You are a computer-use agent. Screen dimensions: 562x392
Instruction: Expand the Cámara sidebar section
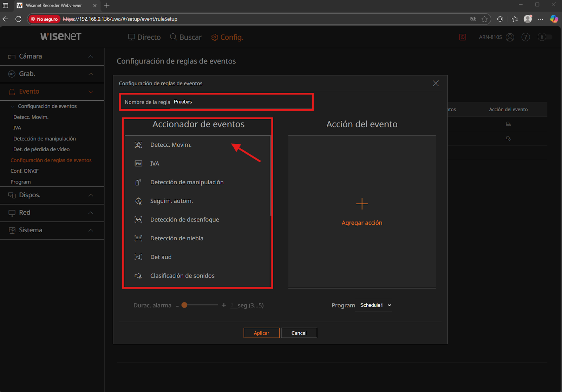pos(52,57)
